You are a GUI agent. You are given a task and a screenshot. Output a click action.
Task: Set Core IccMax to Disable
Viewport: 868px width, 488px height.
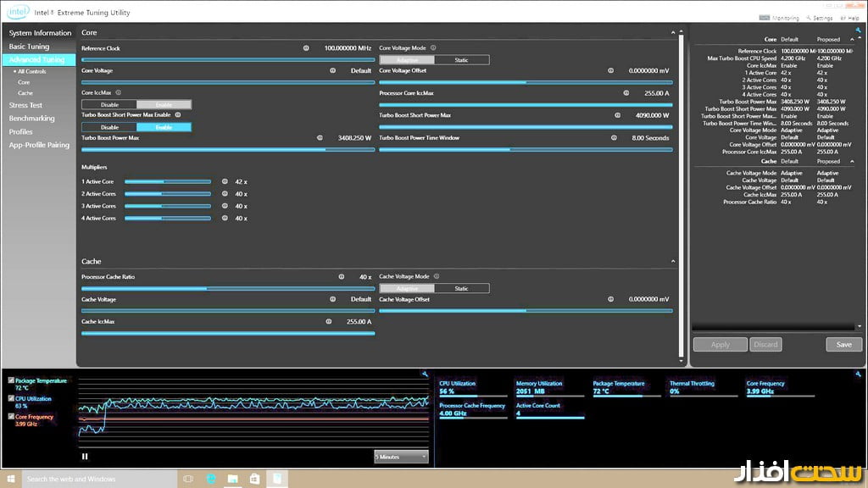(109, 105)
